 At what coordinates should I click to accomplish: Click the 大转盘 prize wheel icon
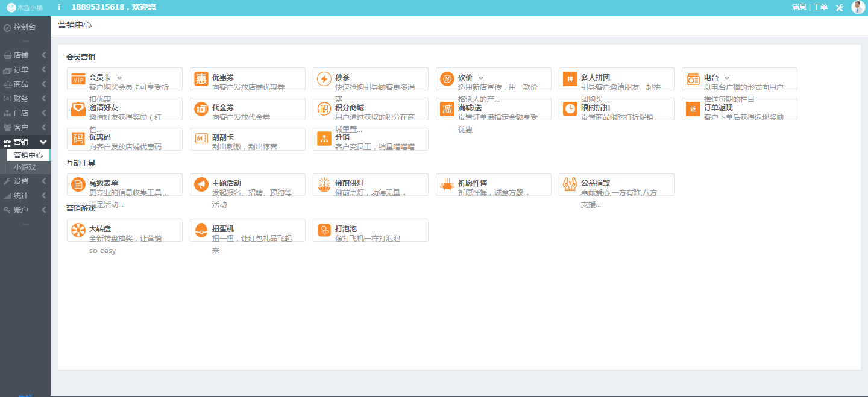78,230
